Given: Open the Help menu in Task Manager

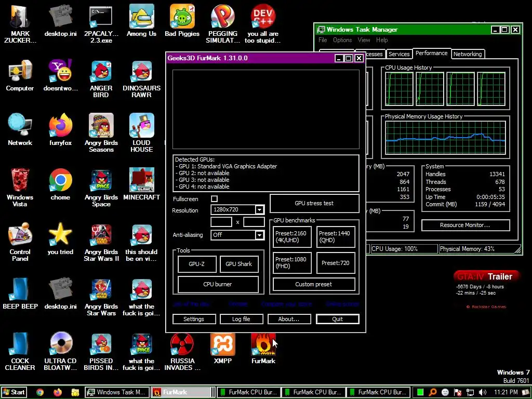Looking at the screenshot, I should point(382,40).
